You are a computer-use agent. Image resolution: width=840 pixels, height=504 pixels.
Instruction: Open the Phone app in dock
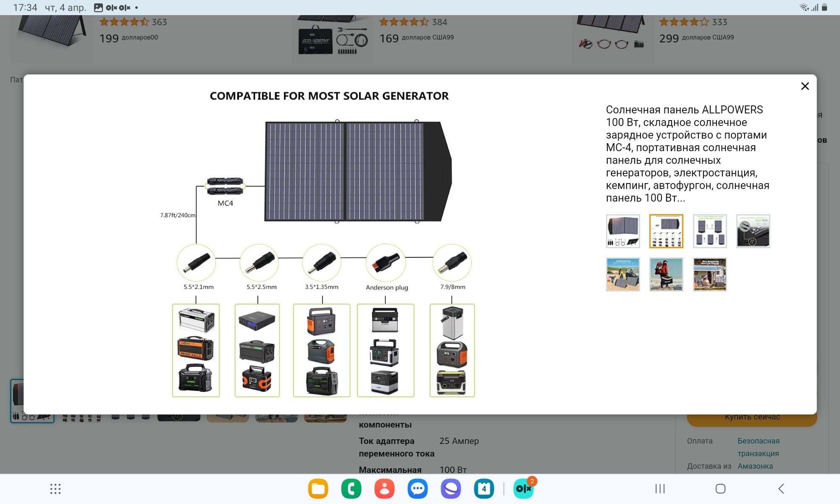[351, 488]
